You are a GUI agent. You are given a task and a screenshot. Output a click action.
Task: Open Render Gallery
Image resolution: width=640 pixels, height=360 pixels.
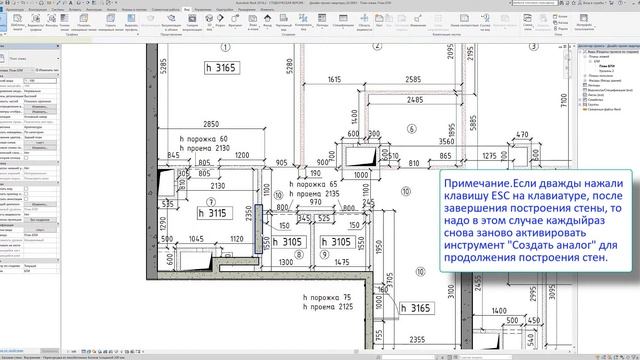coord(192,22)
